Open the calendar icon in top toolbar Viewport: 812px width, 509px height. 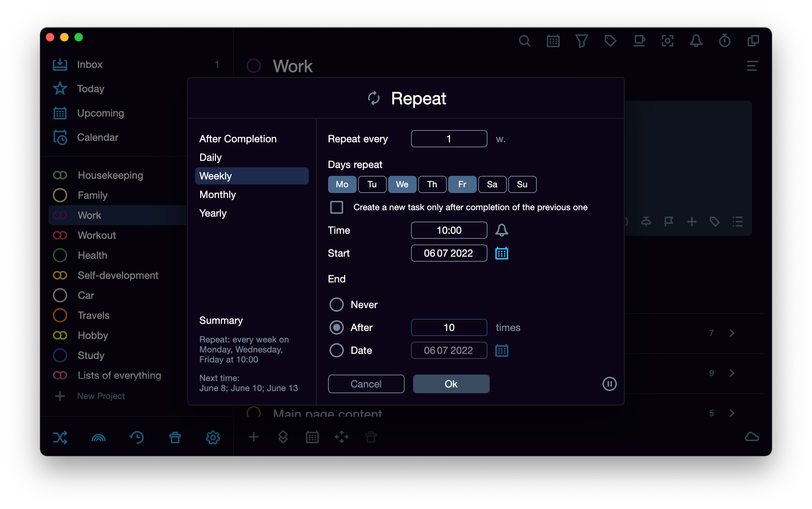click(x=553, y=41)
